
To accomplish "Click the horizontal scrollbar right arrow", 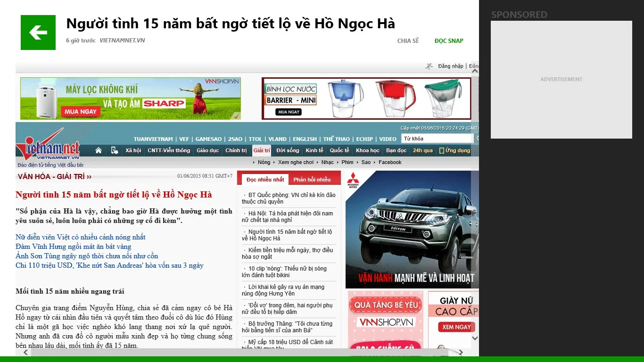I will pos(461,352).
